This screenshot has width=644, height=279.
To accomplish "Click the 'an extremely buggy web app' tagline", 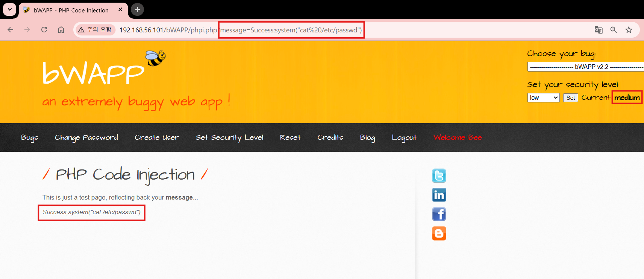I will point(136,102).
